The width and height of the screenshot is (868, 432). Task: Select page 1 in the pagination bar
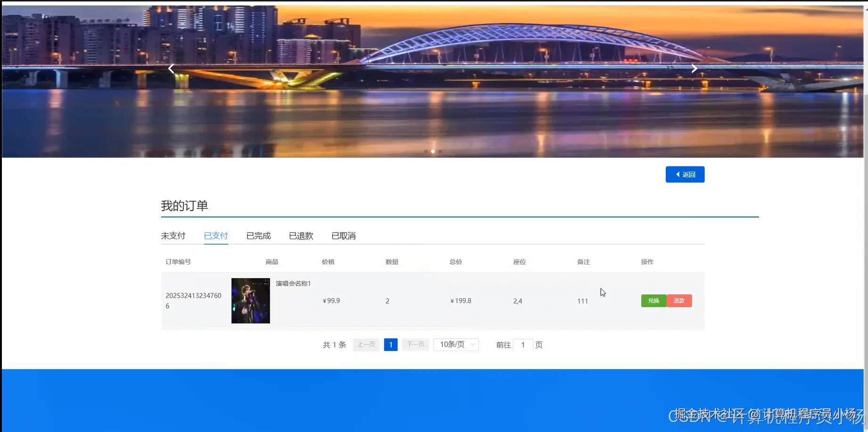tap(390, 344)
